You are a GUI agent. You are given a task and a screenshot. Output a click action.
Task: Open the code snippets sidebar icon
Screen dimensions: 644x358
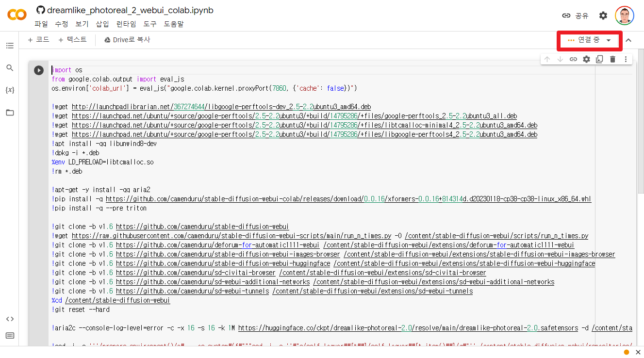tap(10, 319)
